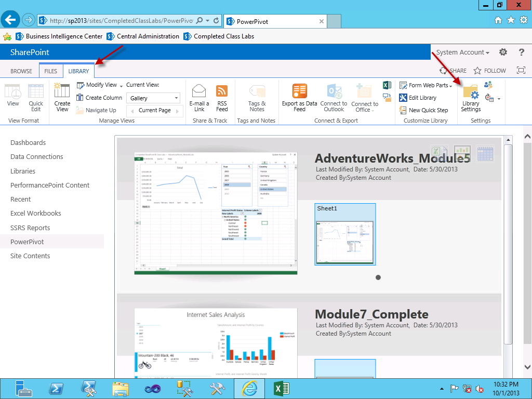Screen dimensions: 532x399
Task: Select the LIBRARY ribbon tab
Action: [x=78, y=71]
